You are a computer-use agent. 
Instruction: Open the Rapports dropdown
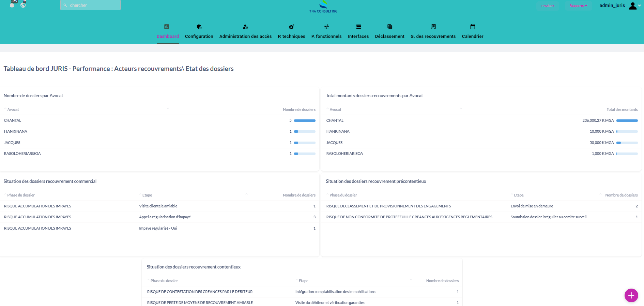[578, 6]
